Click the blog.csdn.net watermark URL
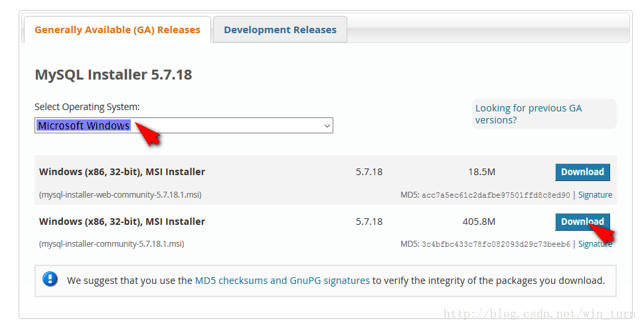The width and height of the screenshot is (644, 327). (x=539, y=314)
